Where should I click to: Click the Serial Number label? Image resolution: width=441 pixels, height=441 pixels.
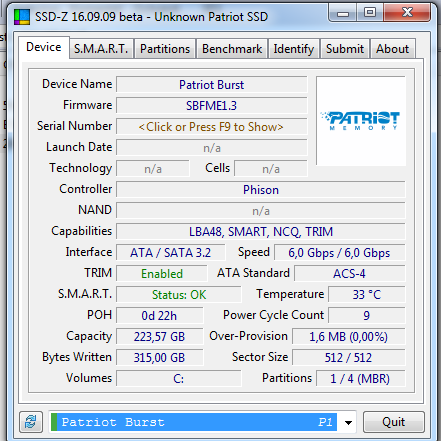[74, 126]
